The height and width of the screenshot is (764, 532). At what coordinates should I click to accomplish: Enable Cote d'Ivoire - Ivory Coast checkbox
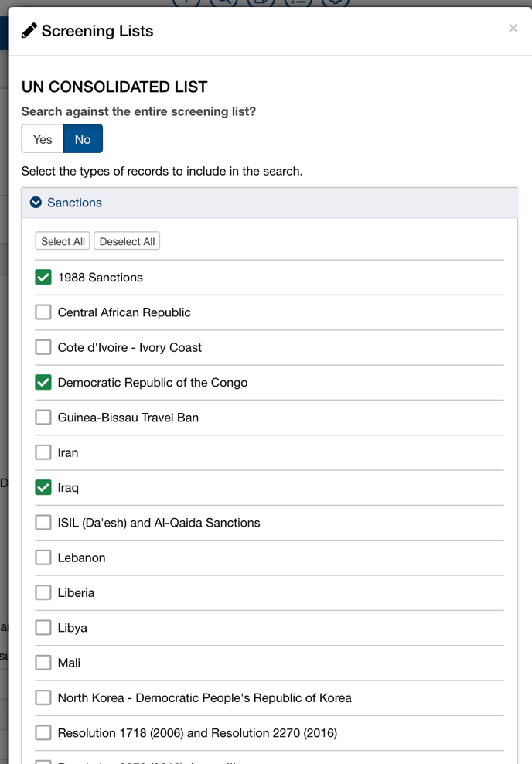(43, 347)
